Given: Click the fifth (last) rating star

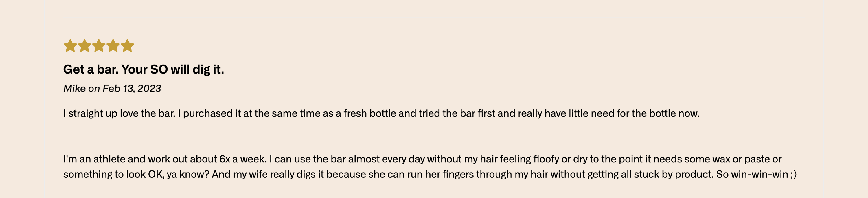Looking at the screenshot, I should click(x=127, y=45).
